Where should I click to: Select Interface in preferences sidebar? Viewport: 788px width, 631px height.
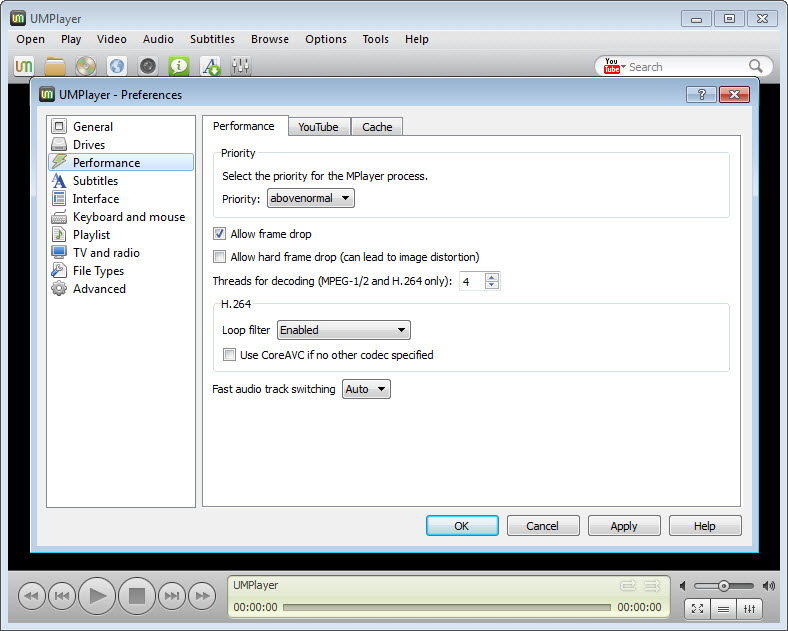tap(121, 198)
